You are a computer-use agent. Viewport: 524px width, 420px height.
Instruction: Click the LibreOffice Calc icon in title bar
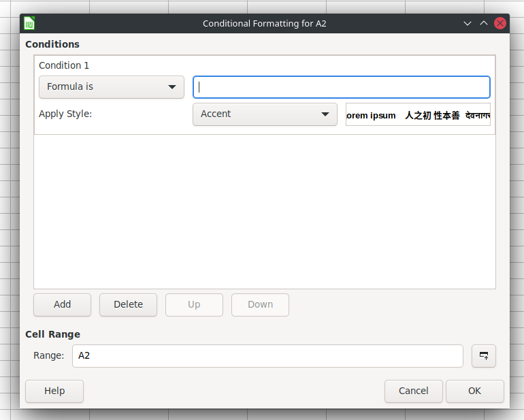pyautogui.click(x=29, y=23)
